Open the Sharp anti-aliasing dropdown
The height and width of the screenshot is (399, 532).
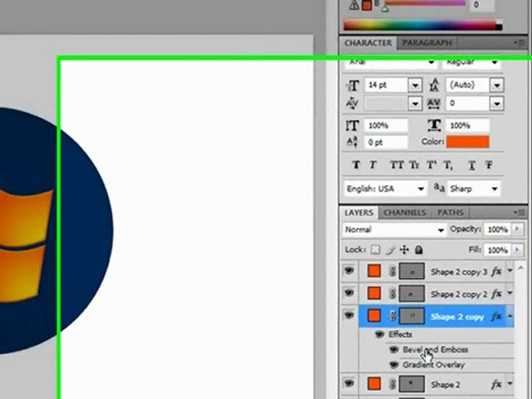[x=494, y=189]
